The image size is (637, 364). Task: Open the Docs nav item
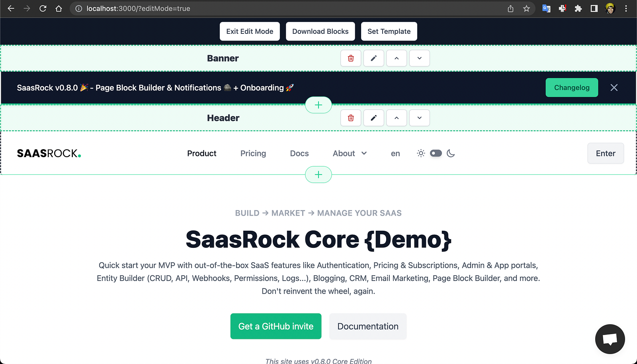(299, 153)
